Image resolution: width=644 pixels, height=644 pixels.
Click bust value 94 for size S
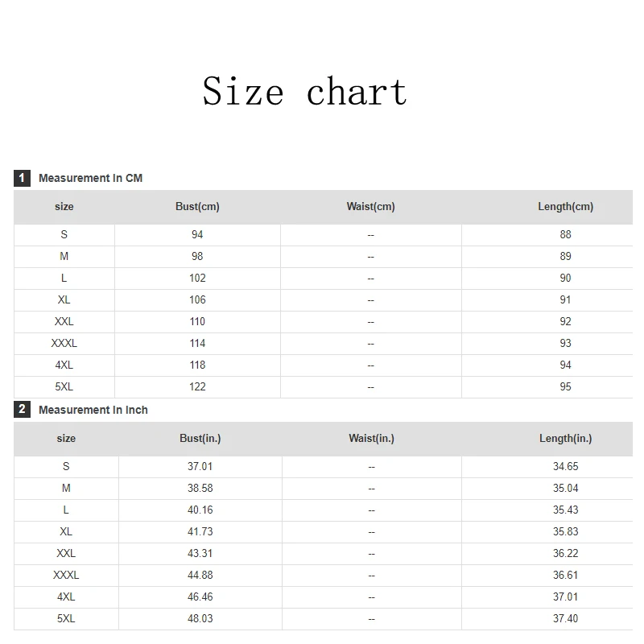click(x=197, y=234)
